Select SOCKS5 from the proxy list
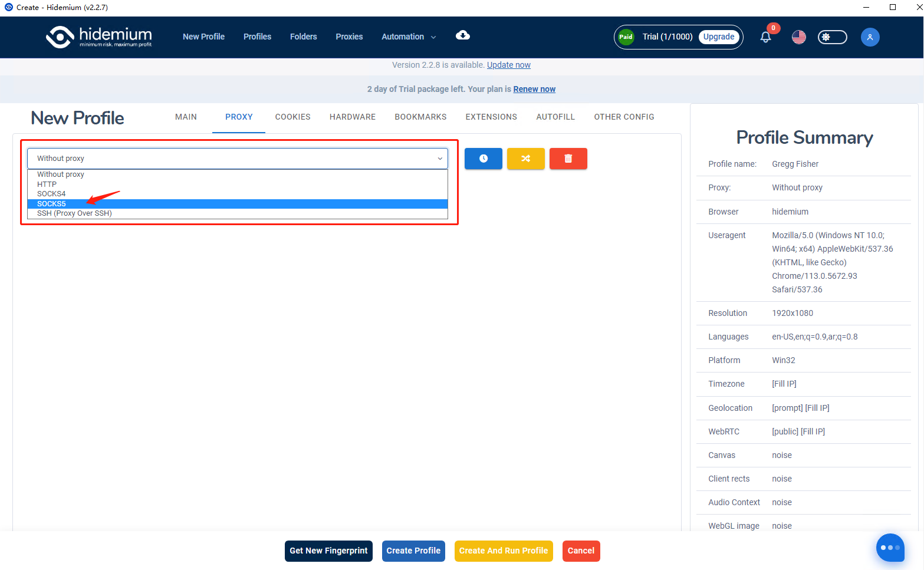 (x=52, y=204)
